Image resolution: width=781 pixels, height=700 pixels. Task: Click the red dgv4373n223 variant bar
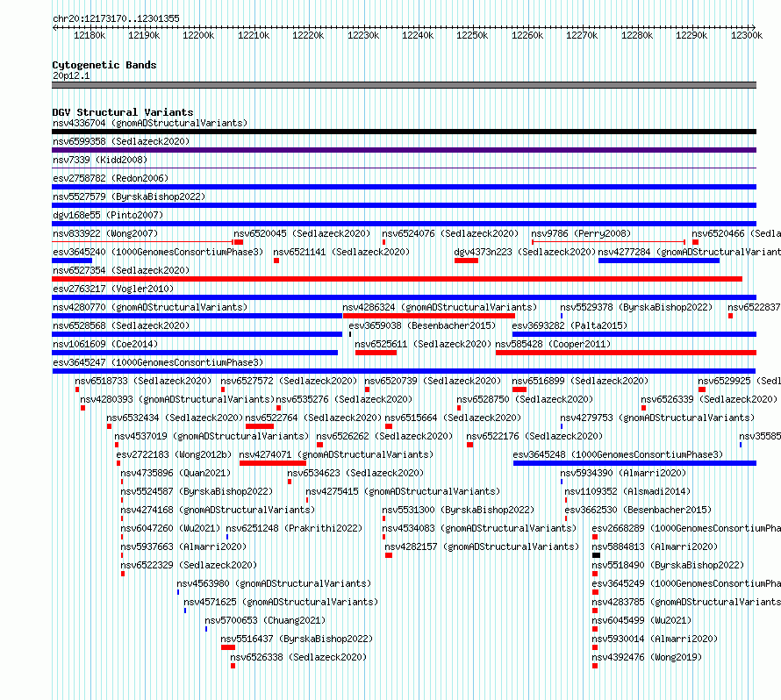tap(466, 261)
